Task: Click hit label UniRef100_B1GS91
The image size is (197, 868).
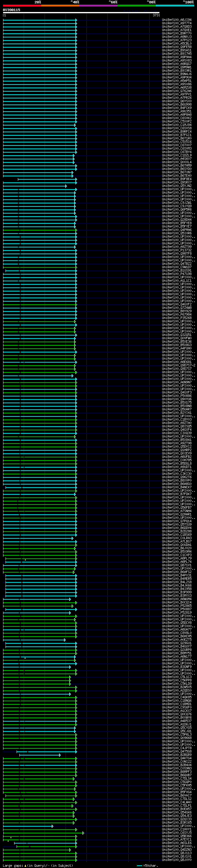Action: pyautogui.click(x=176, y=271)
